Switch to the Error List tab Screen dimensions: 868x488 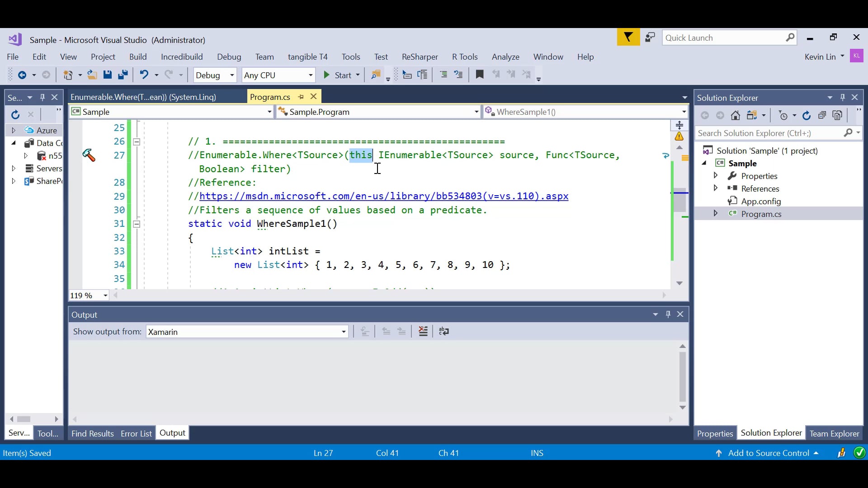point(136,433)
